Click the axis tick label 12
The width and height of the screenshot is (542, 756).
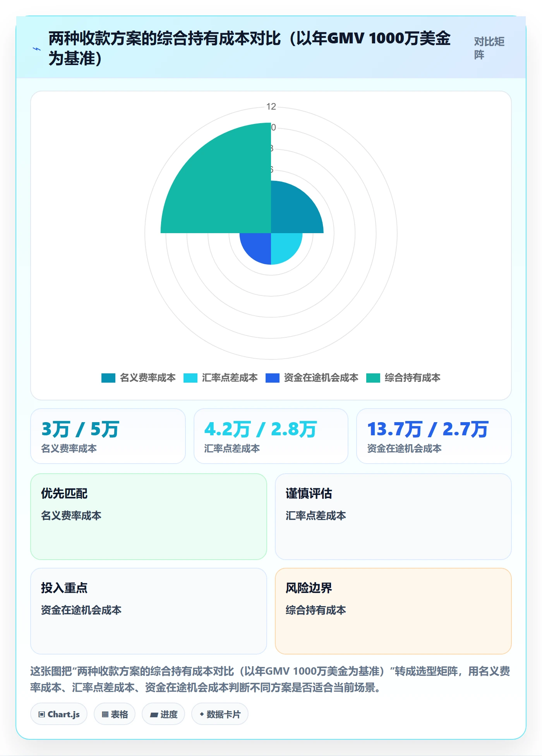[271, 107]
